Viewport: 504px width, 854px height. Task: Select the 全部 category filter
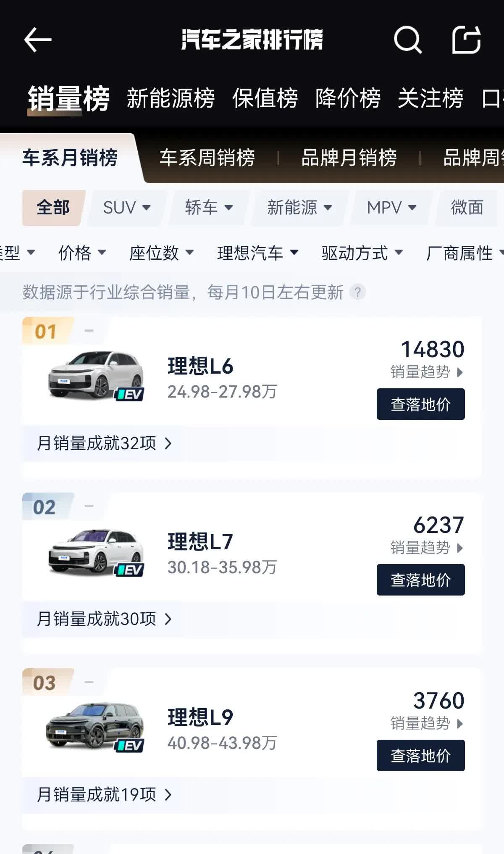53,208
